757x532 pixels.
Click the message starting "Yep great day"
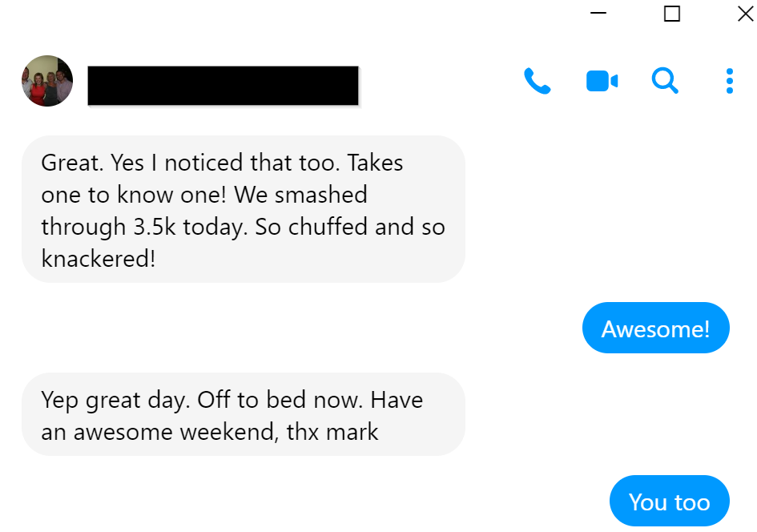243,414
